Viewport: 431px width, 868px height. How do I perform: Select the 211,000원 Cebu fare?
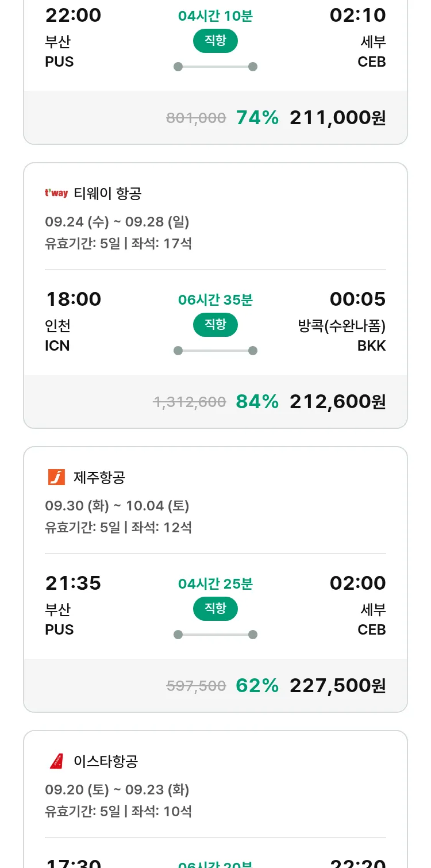click(x=337, y=117)
